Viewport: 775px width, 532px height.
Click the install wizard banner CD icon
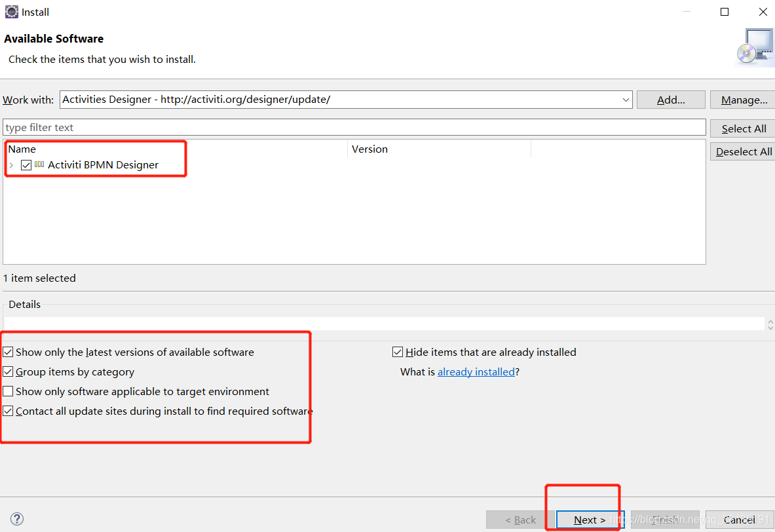coord(756,47)
